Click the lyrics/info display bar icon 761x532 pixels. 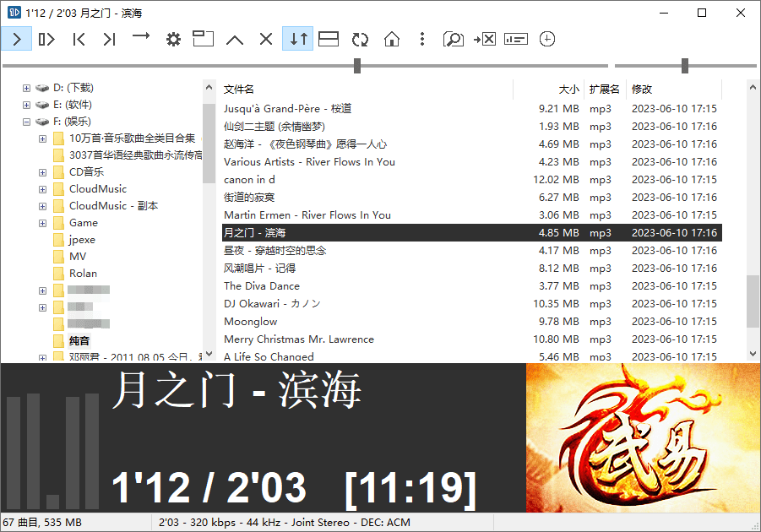pos(516,39)
